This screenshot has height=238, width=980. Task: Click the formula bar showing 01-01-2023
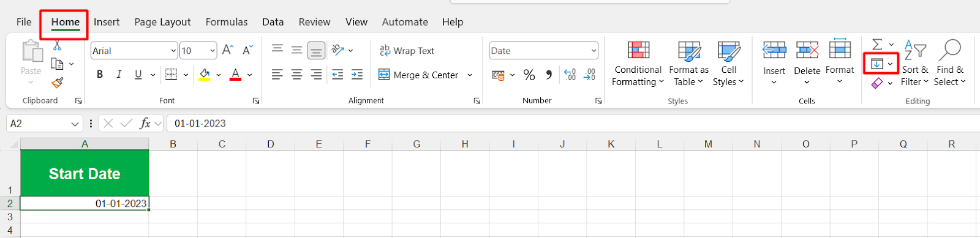pos(573,124)
